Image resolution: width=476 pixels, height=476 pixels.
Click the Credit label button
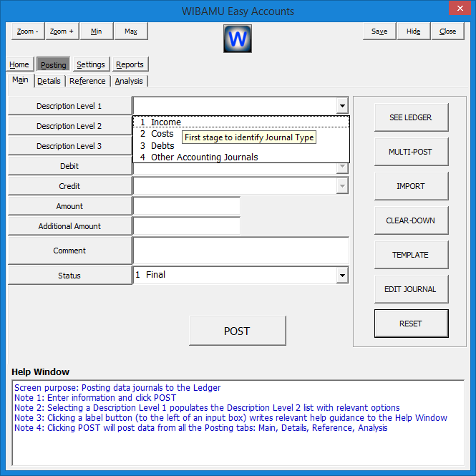pyautogui.click(x=69, y=186)
